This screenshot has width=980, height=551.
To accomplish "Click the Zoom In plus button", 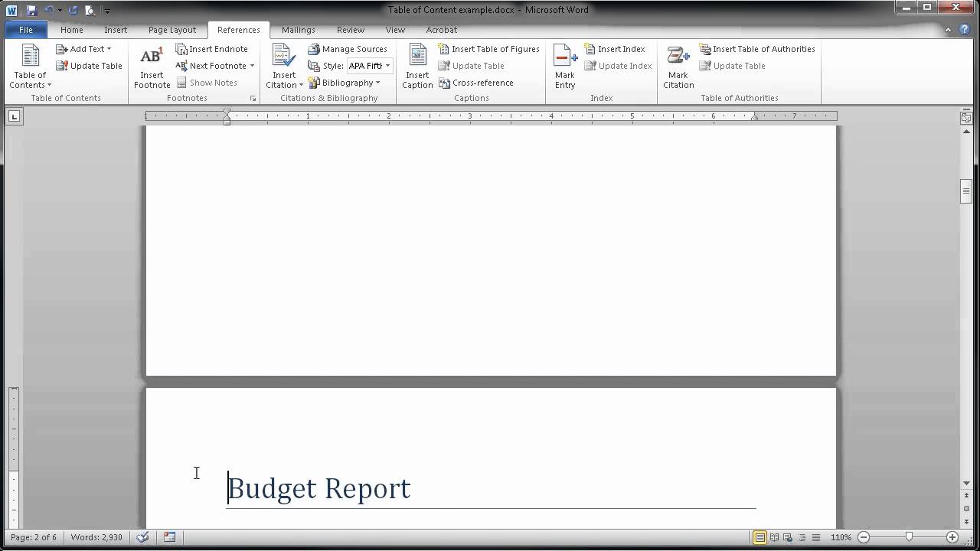I will click(952, 537).
